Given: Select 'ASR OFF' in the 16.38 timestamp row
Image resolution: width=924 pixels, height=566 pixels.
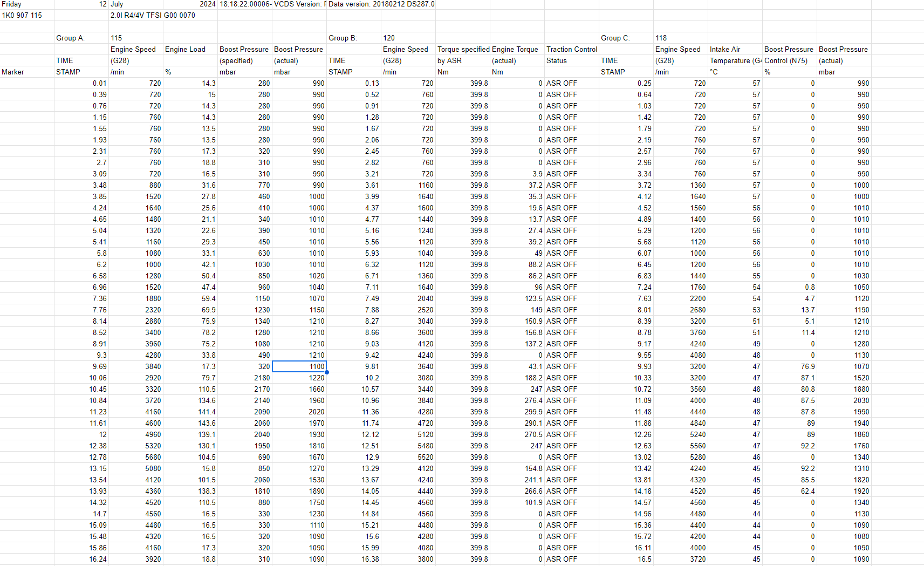Looking at the screenshot, I should coord(572,559).
